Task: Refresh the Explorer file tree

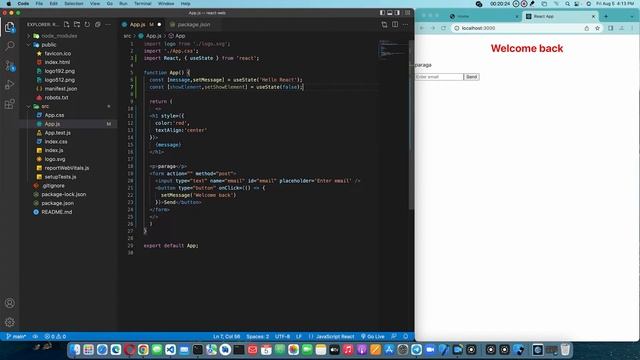Action: coord(87,24)
